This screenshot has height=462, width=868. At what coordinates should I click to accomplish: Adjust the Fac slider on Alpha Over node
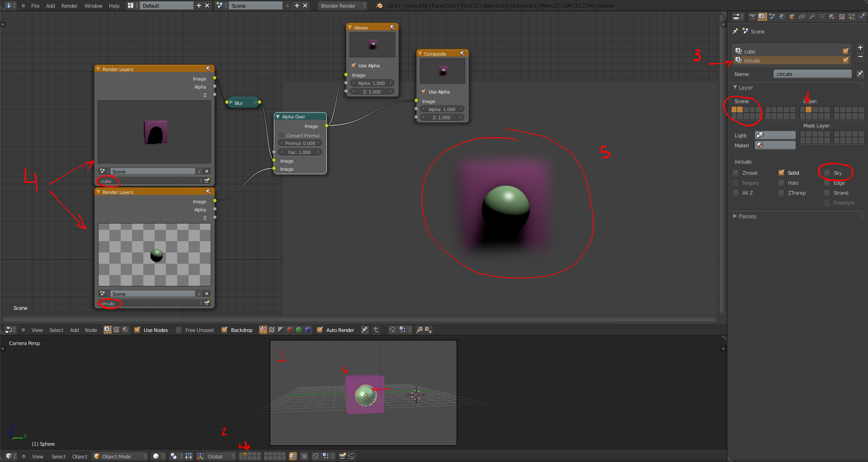coord(300,152)
